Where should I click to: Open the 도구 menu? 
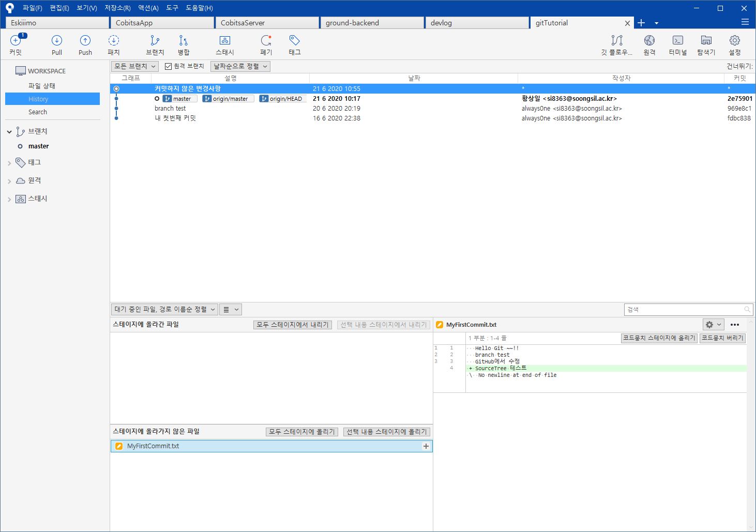(172, 8)
